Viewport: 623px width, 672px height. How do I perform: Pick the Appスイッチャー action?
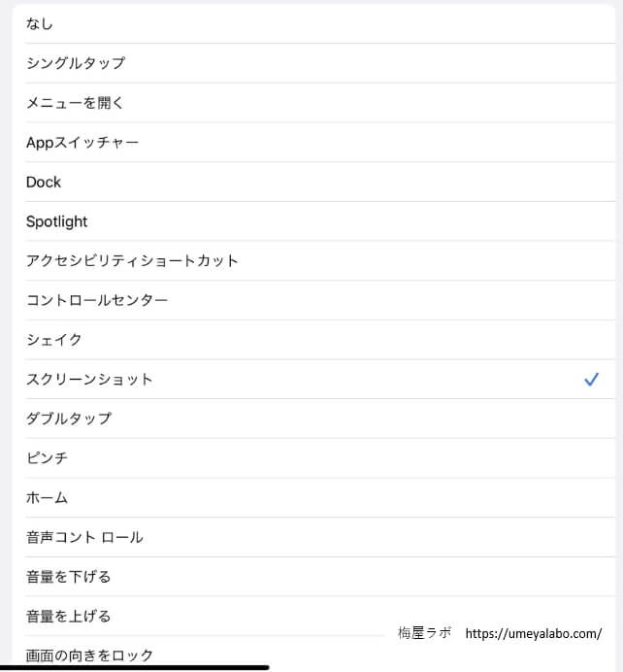click(313, 143)
